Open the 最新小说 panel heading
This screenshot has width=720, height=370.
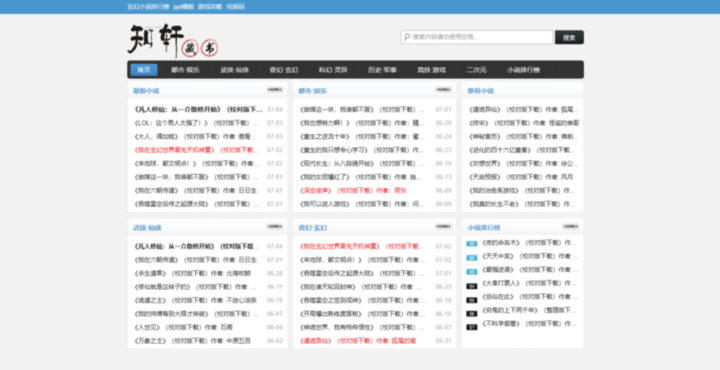146,91
